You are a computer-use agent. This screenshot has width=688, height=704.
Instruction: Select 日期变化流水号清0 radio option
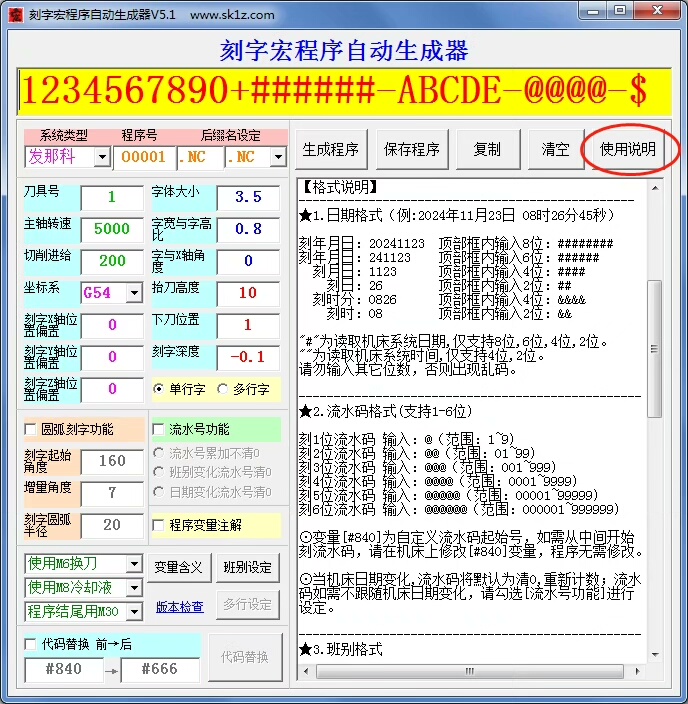click(158, 492)
